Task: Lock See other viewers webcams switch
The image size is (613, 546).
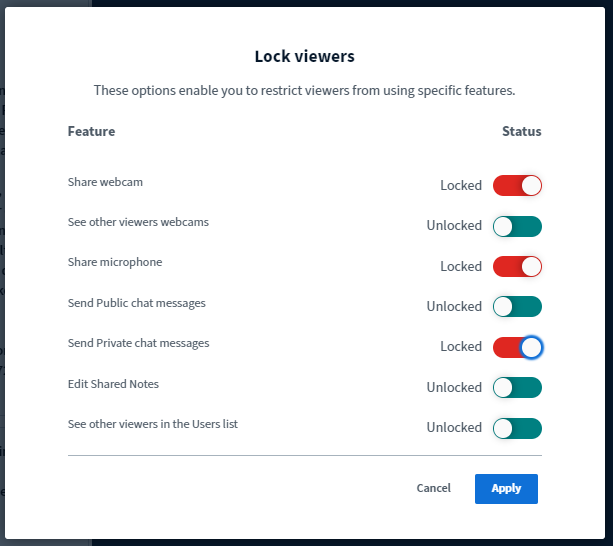Action: [x=517, y=226]
